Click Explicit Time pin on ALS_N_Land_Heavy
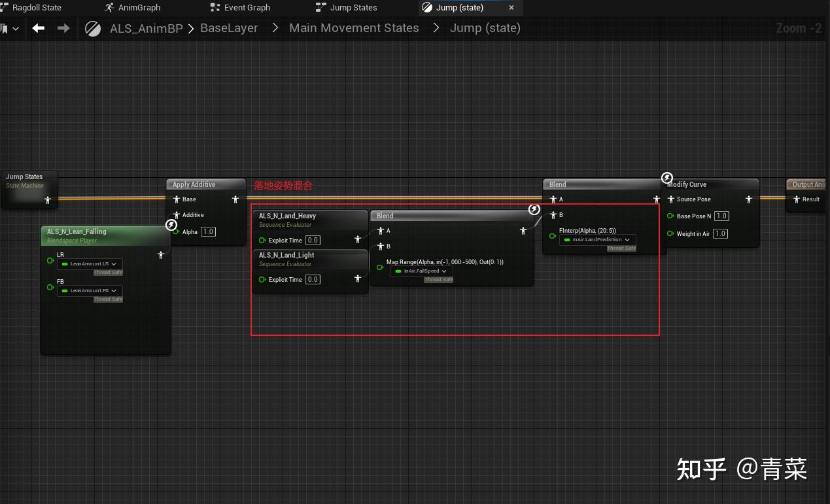The image size is (830, 504). pyautogui.click(x=262, y=241)
